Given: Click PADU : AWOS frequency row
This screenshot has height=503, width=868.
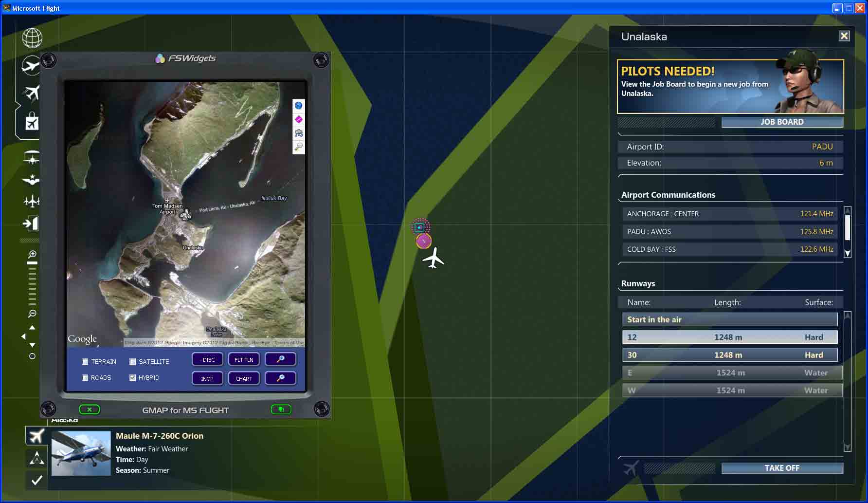Looking at the screenshot, I should [731, 231].
